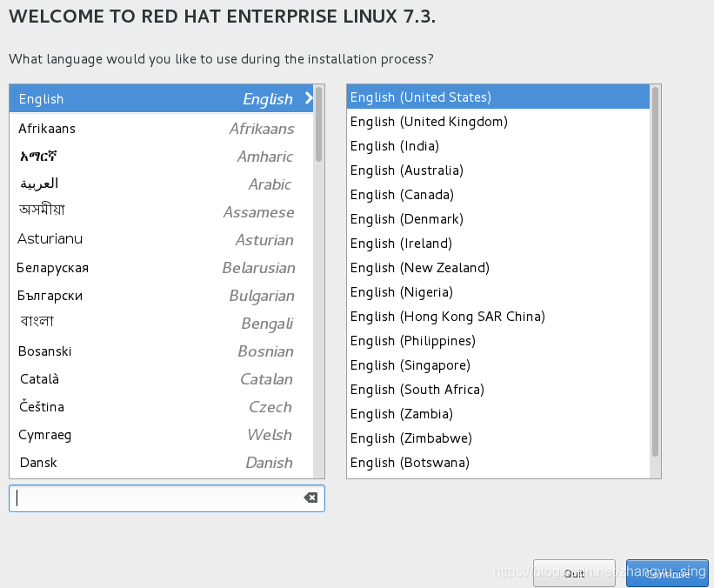Choose English (Nigeria) locale

pos(498,292)
